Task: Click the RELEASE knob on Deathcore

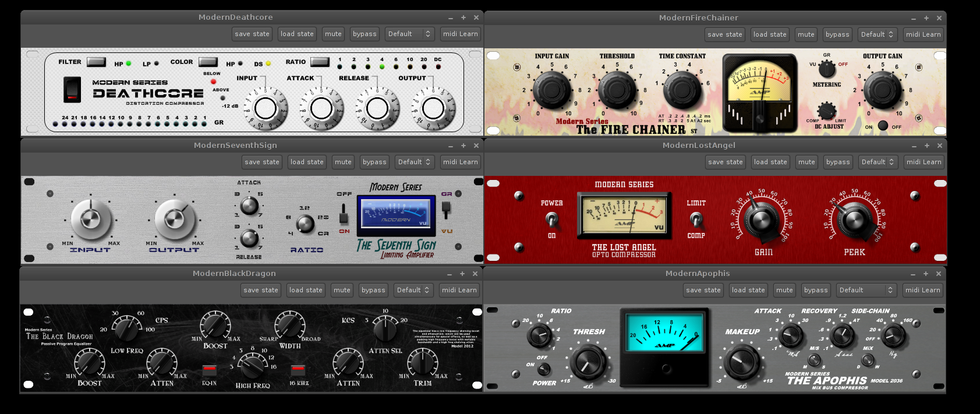Action: click(x=377, y=108)
